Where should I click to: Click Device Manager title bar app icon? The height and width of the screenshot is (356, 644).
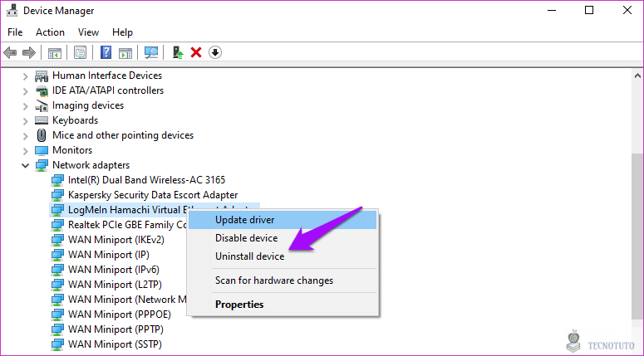(x=12, y=11)
